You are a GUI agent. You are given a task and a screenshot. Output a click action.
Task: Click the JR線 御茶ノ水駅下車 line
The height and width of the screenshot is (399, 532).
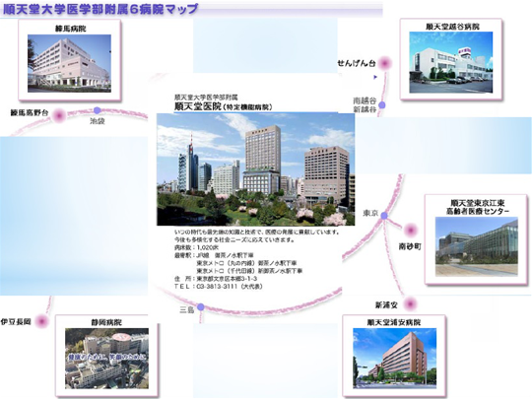pyautogui.click(x=214, y=255)
